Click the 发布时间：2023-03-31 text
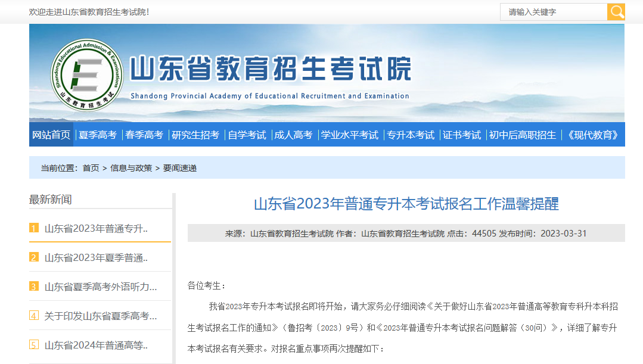Screen dimensions: 643x364 [x=543, y=234]
